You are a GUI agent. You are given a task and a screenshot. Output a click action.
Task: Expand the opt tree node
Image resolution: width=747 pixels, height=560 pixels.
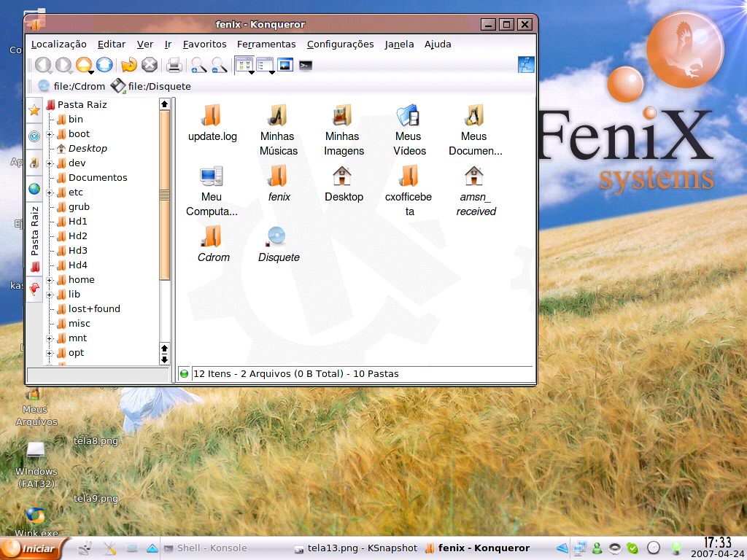[49, 354]
